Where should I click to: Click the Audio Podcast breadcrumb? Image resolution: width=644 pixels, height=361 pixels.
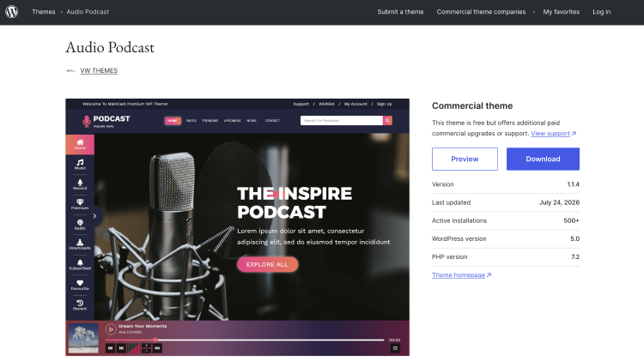coord(88,12)
